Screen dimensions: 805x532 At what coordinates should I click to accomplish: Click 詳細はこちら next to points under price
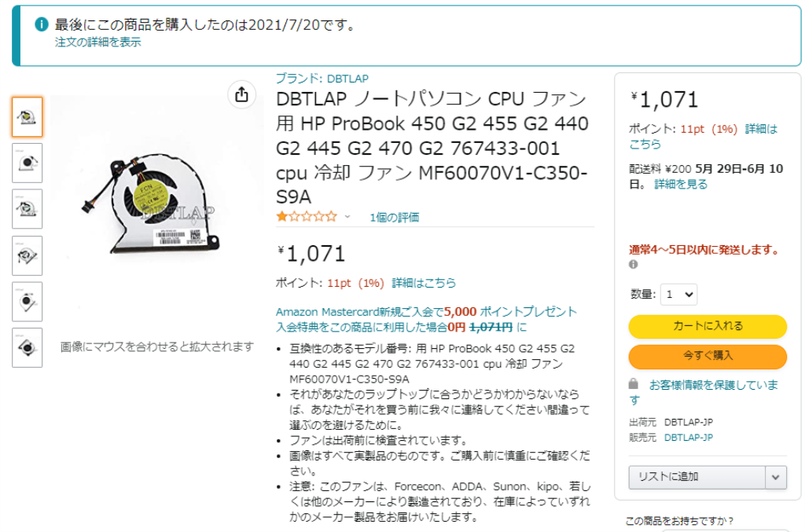[424, 283]
